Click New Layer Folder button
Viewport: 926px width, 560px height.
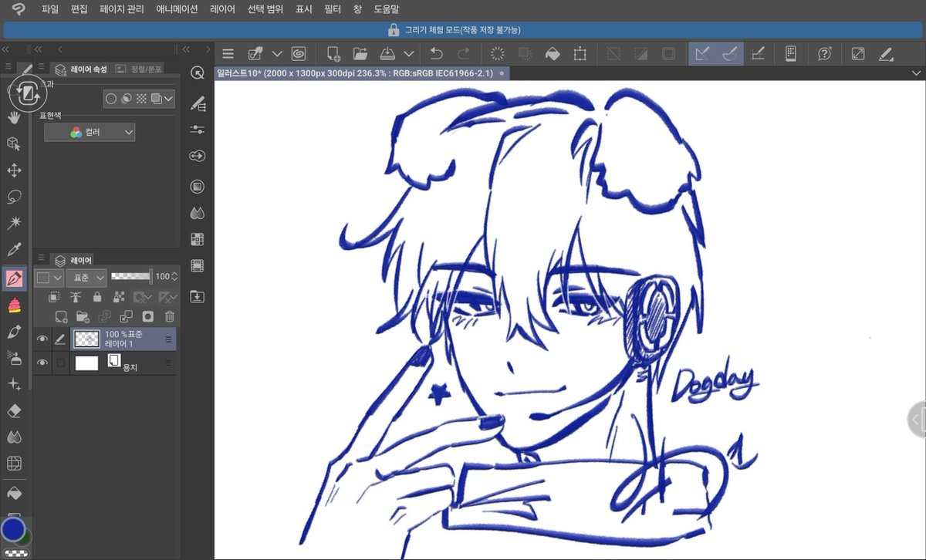pyautogui.click(x=83, y=316)
